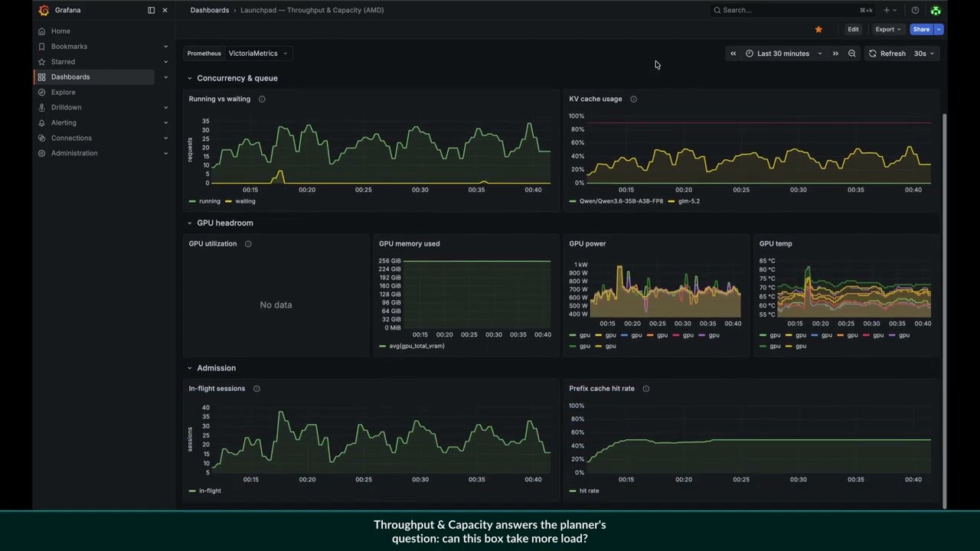Click the zoom out time range icon
This screenshot has height=551, width=980.
coord(852,54)
